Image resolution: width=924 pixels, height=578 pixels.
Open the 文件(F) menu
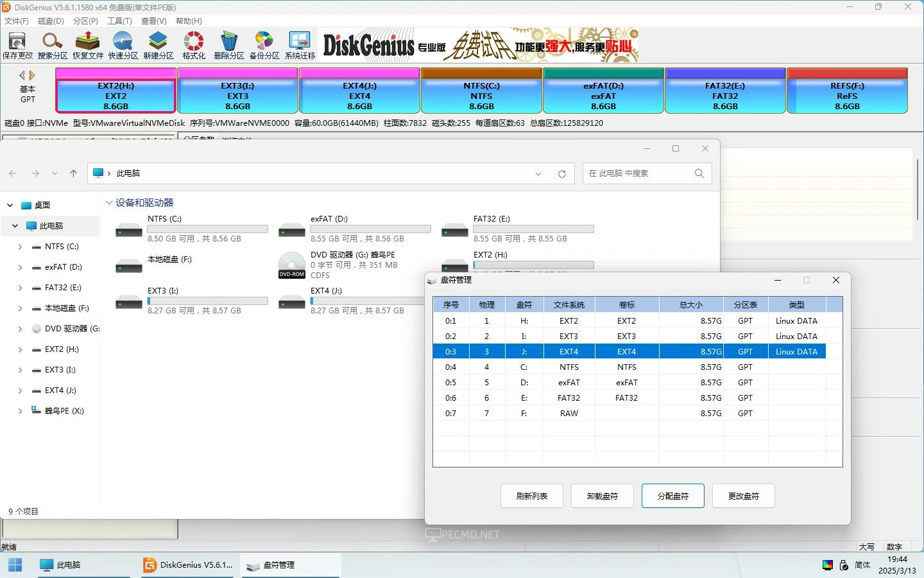[17, 21]
